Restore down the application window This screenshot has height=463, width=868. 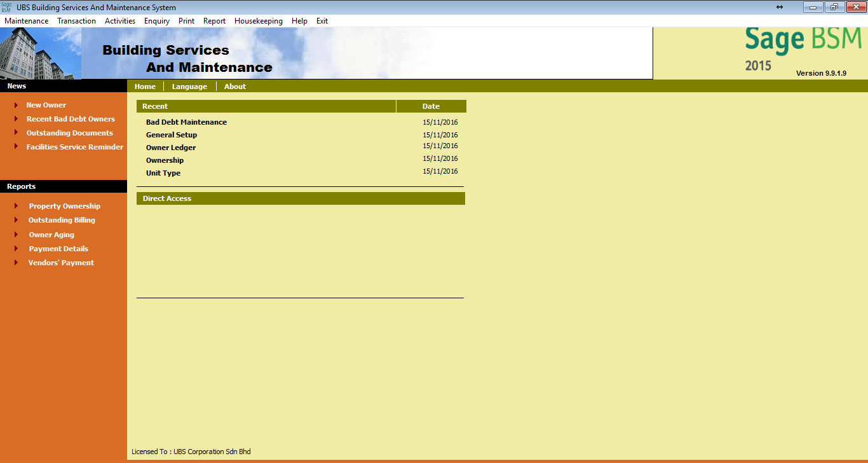tap(834, 7)
